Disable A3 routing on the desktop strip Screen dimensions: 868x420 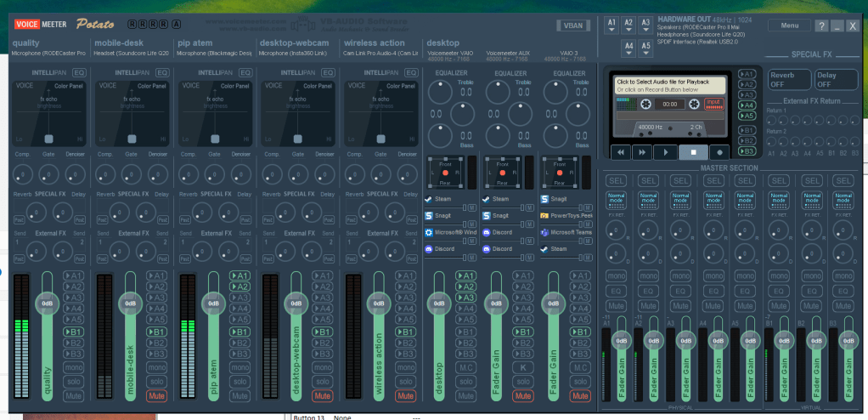[x=466, y=298]
